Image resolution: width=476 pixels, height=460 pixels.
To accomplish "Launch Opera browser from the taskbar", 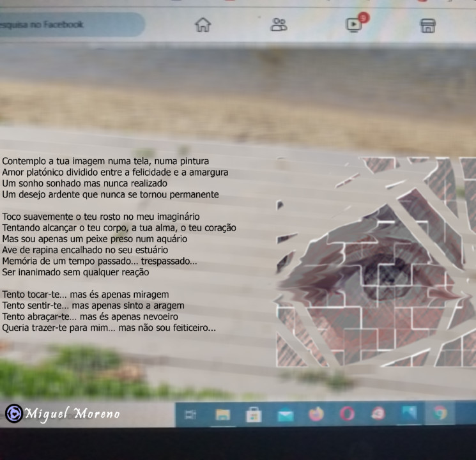I will (347, 413).
